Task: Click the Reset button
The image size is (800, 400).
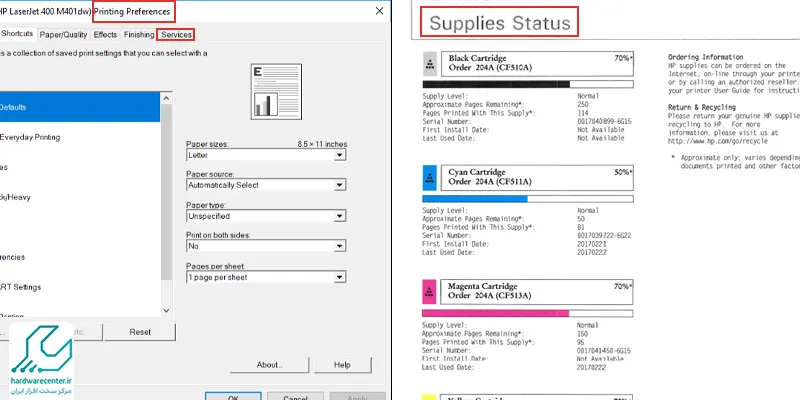Action: (x=140, y=332)
